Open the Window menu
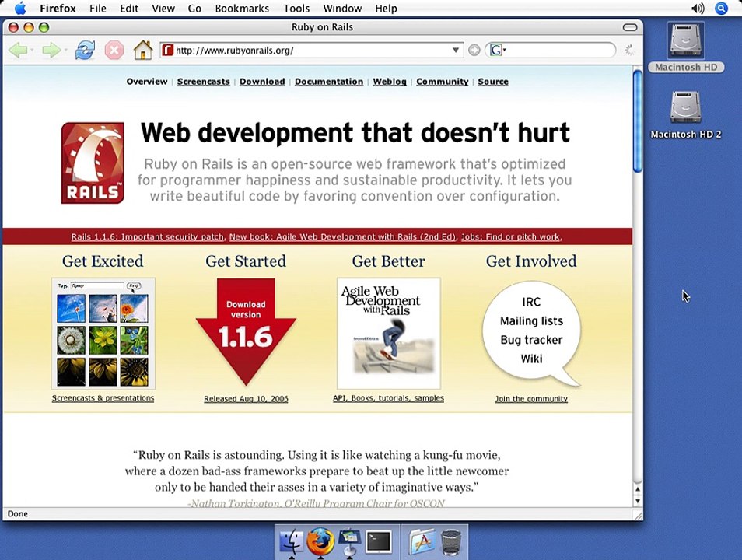 pos(342,9)
